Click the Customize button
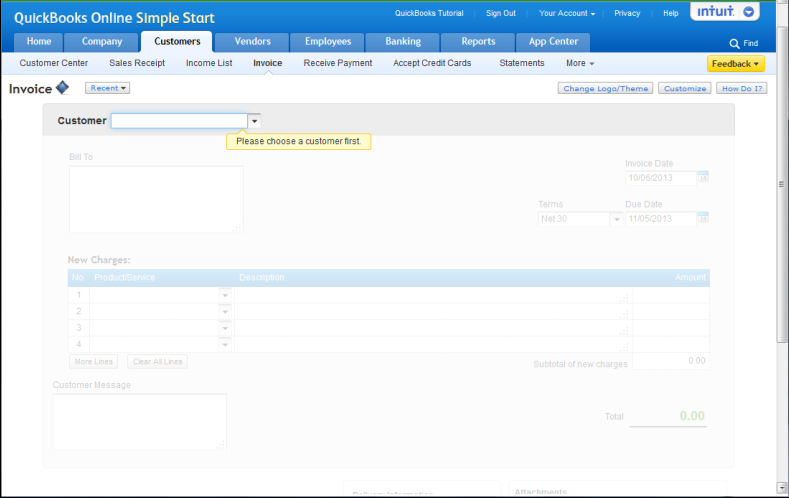Viewport: 789px width, 498px height. 685,89
